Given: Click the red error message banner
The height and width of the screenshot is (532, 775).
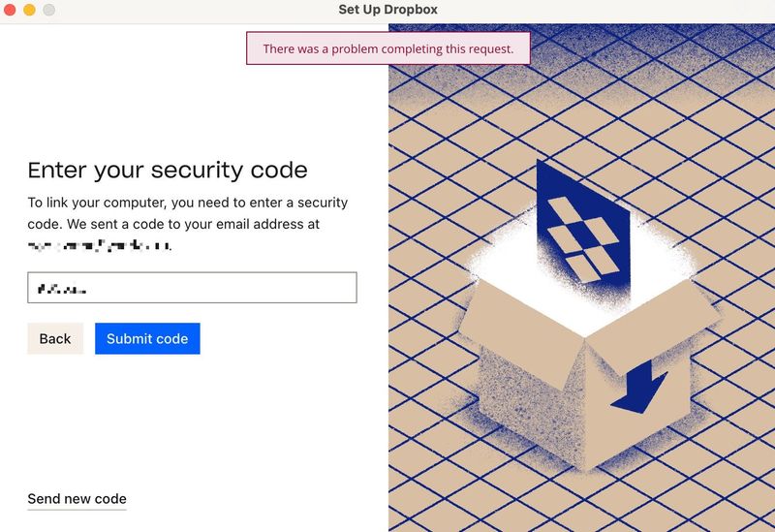Looking at the screenshot, I should pos(388,48).
